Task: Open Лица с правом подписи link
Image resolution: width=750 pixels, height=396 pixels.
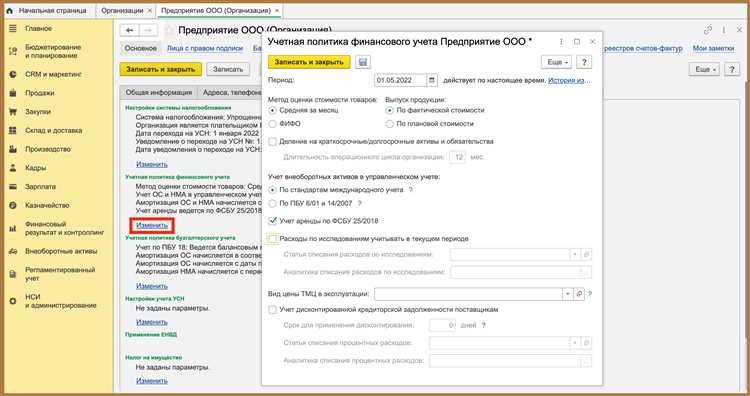Action: coord(205,48)
